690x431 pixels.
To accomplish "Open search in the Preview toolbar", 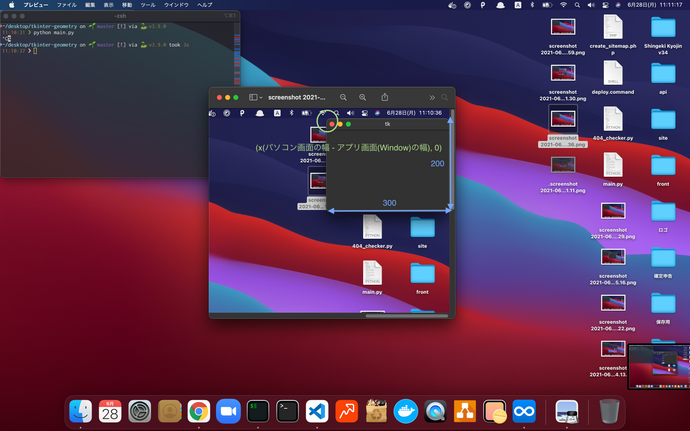I will coord(444,97).
